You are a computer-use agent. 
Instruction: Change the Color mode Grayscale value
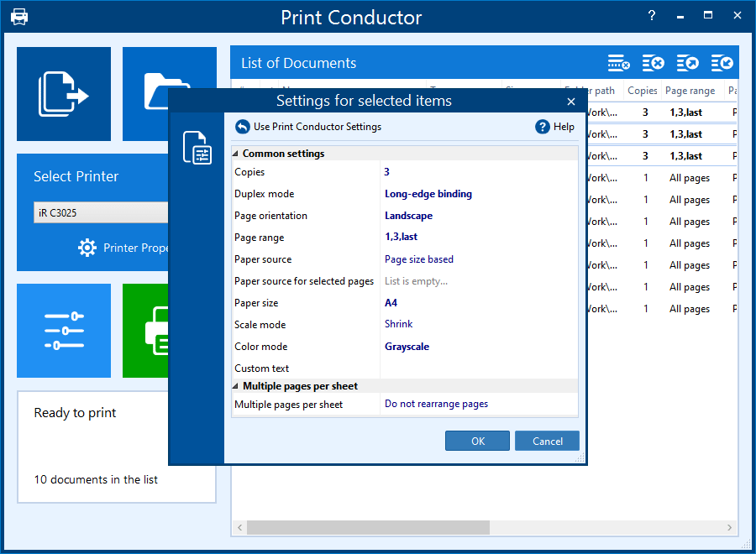407,347
